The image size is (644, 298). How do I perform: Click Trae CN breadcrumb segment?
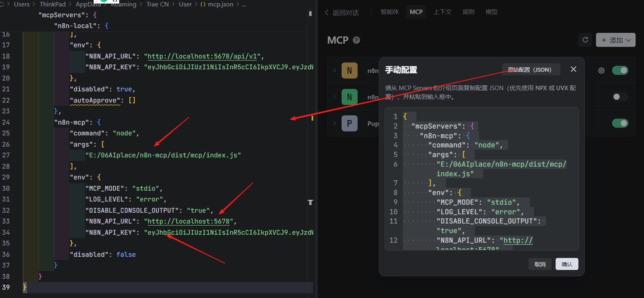(x=158, y=4)
